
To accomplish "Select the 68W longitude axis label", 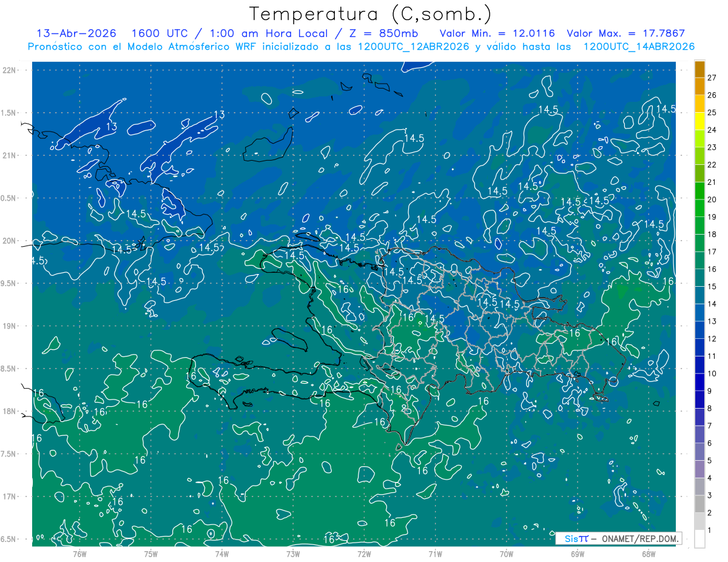I will tap(649, 554).
